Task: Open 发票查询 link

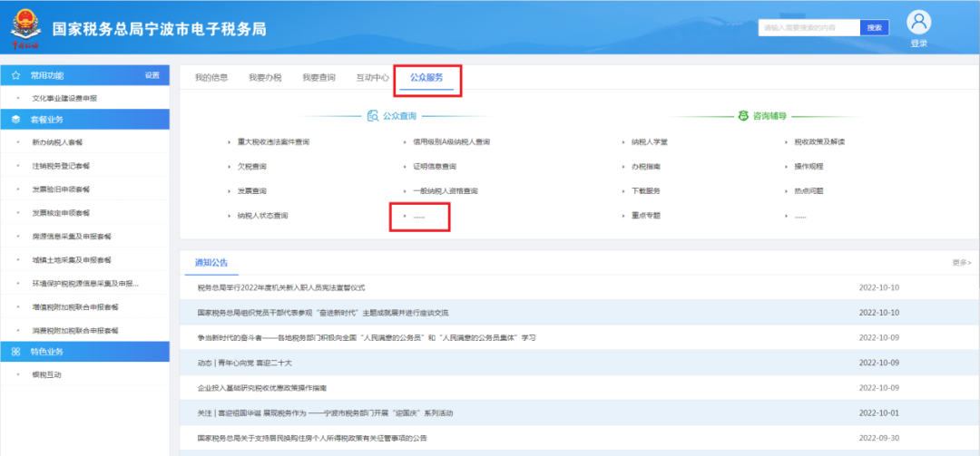Action: point(251,191)
